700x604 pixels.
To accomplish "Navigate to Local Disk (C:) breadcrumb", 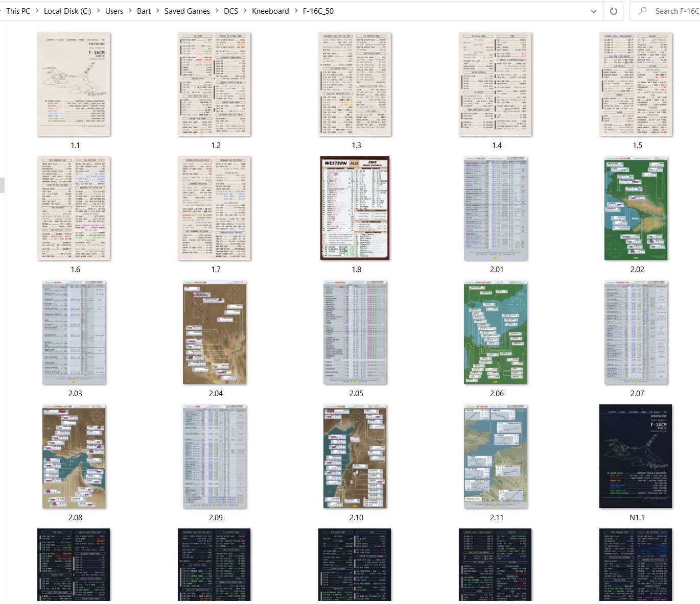I will pyautogui.click(x=67, y=11).
